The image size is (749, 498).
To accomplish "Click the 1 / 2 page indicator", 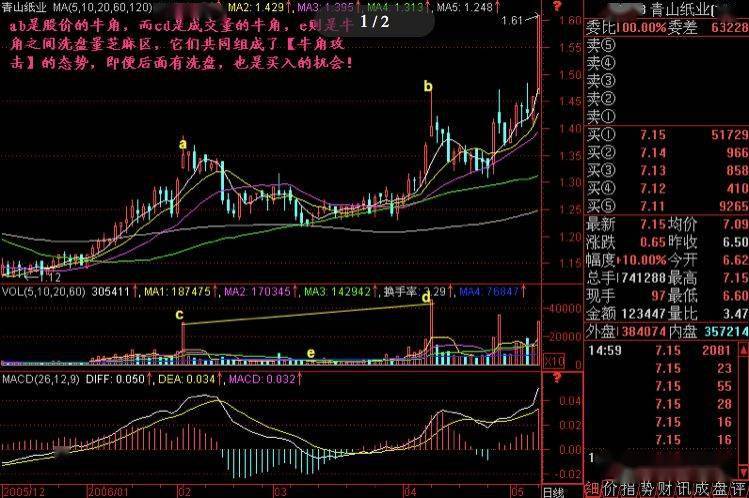I will pyautogui.click(x=374, y=21).
